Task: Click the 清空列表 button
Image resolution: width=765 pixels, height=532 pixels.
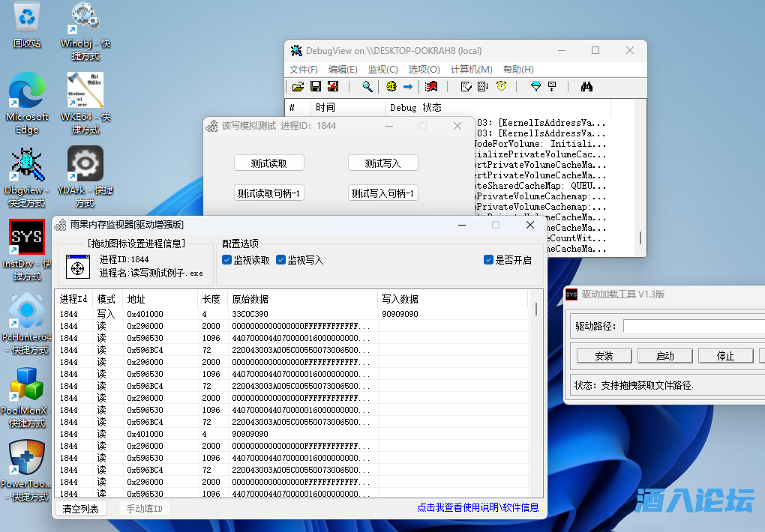Action: (x=81, y=509)
